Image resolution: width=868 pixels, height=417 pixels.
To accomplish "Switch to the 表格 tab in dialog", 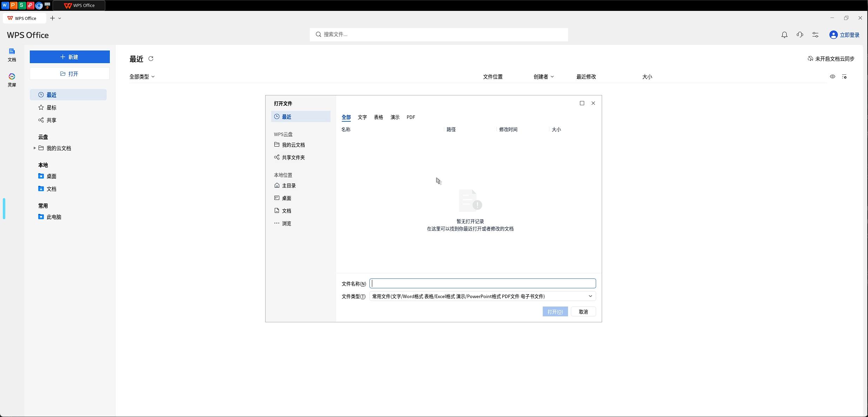I will pyautogui.click(x=378, y=117).
